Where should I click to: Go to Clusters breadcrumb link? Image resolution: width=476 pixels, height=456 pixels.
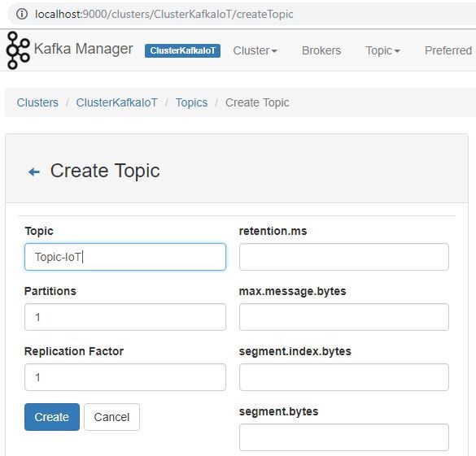[37, 102]
